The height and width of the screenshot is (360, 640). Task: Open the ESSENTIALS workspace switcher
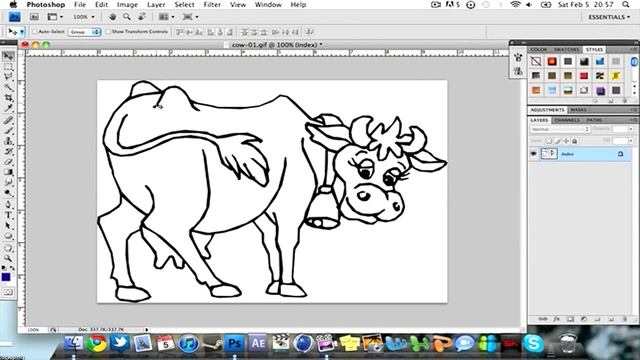click(x=609, y=17)
